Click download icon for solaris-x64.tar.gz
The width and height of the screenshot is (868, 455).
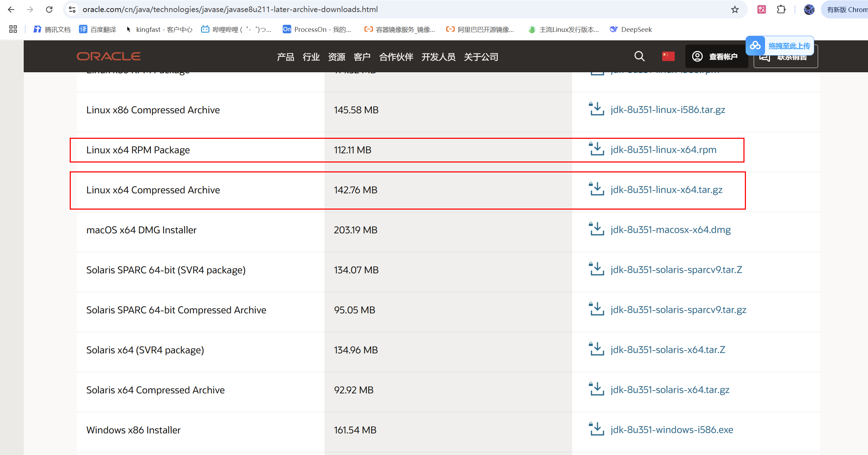tap(597, 389)
